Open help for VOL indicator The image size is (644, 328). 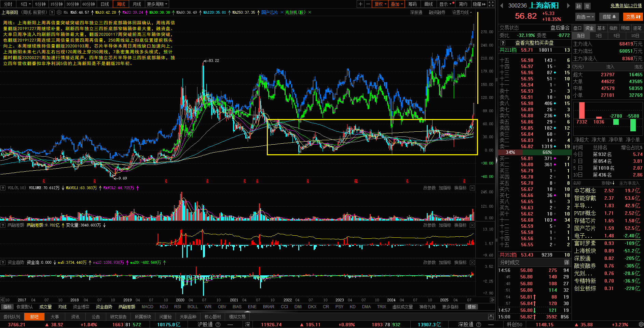(x=3, y=188)
